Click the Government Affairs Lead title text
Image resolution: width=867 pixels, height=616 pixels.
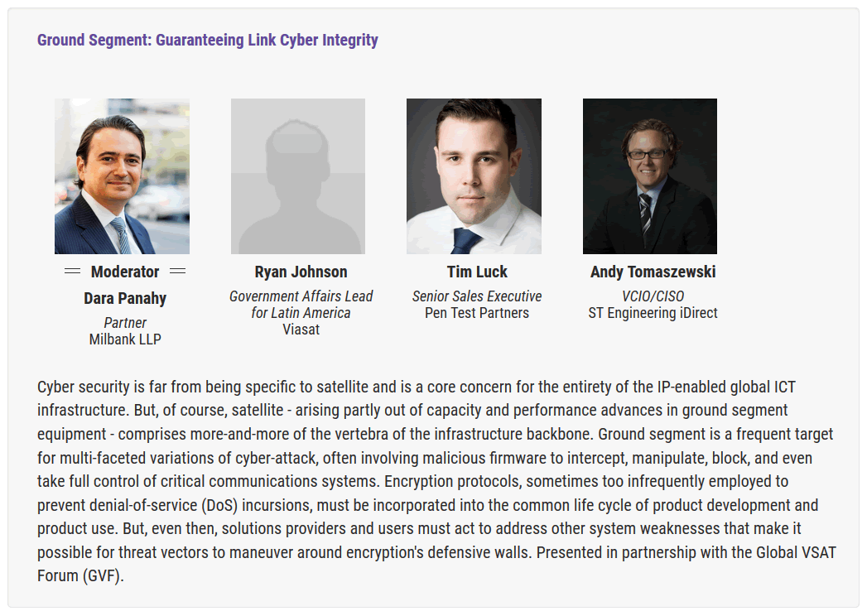click(301, 305)
